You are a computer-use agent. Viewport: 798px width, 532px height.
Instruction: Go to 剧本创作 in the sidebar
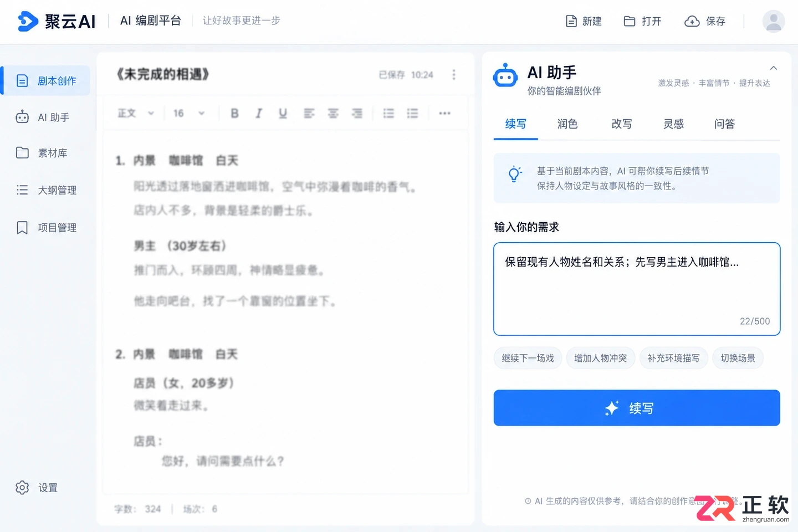(x=46, y=81)
